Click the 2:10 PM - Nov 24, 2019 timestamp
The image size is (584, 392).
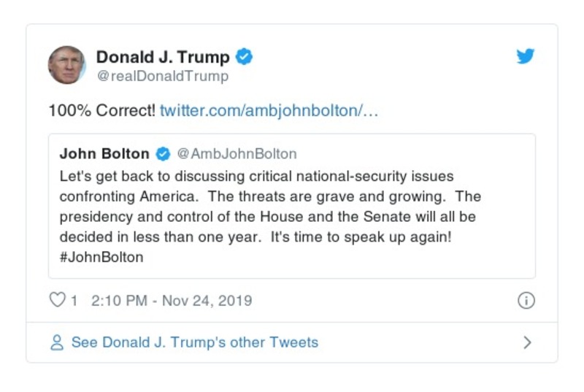172,300
